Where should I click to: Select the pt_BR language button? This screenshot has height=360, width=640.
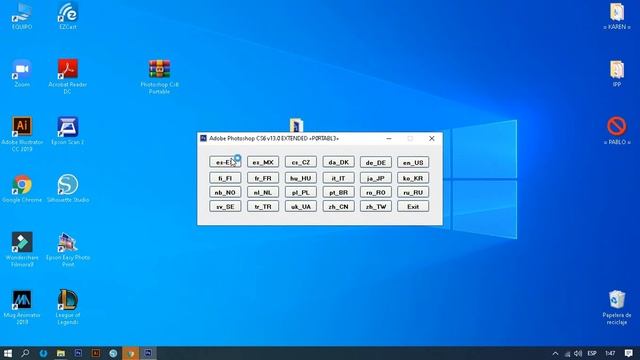338,192
